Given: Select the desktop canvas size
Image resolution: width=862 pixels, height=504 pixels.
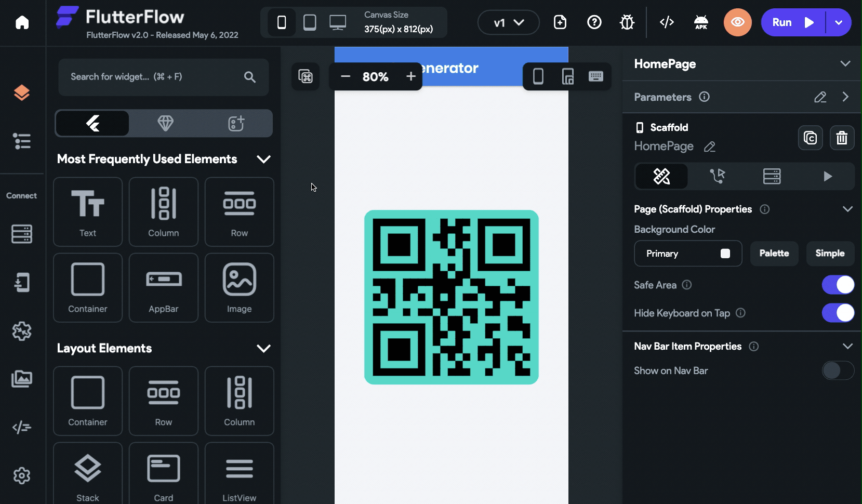Looking at the screenshot, I should (x=338, y=22).
